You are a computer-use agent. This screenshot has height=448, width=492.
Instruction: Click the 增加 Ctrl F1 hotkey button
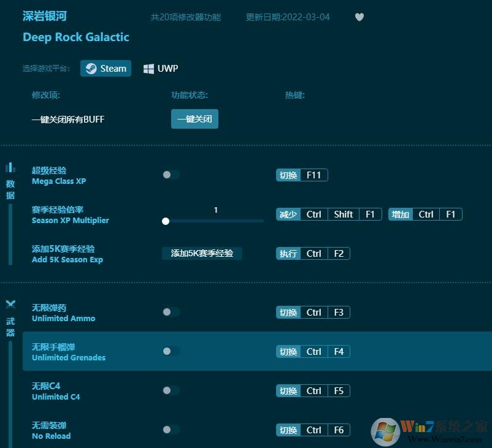coord(425,214)
